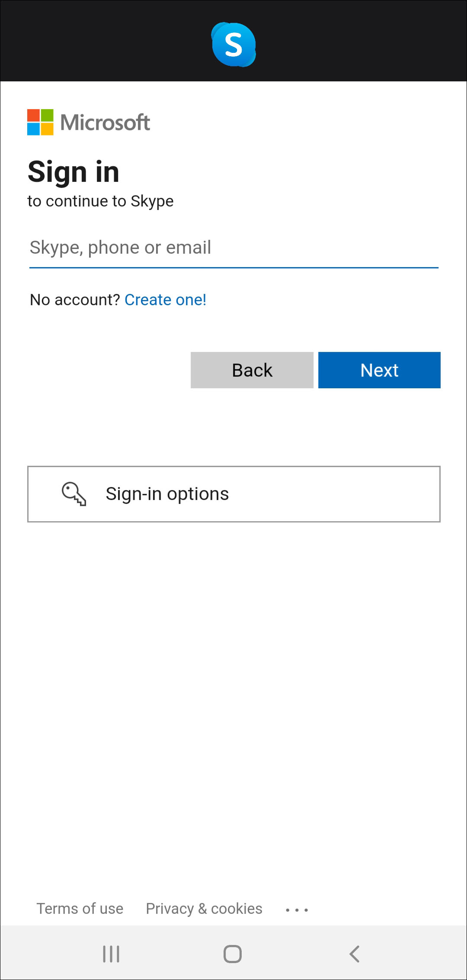Tap the Skype logo in header
The image size is (467, 980).
point(233,45)
